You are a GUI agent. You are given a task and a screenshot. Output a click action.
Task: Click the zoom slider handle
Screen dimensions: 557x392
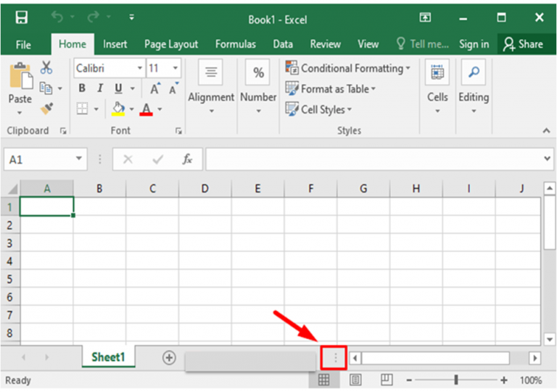pos(456,380)
